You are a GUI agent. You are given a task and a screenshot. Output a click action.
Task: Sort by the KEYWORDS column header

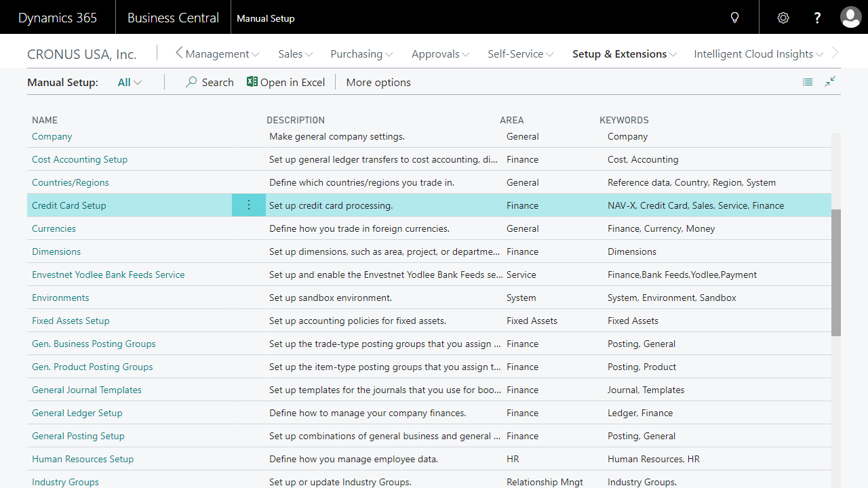click(624, 120)
